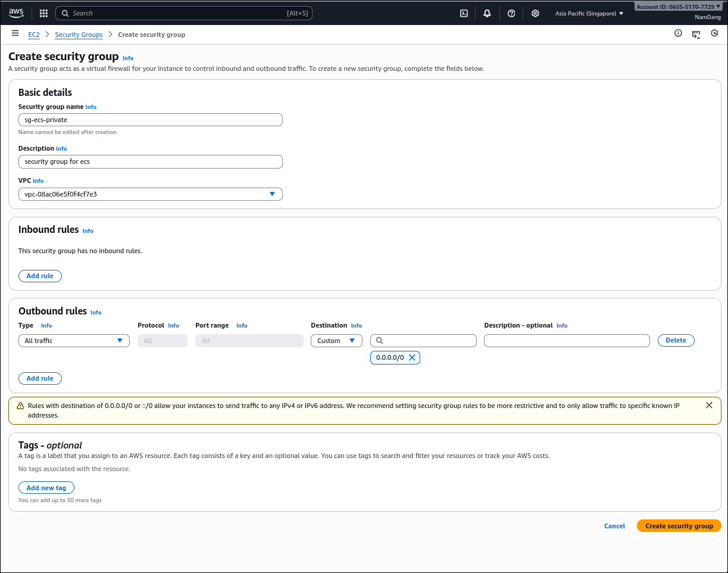Open the notifications bell
The width and height of the screenshot is (728, 573).
pos(487,13)
